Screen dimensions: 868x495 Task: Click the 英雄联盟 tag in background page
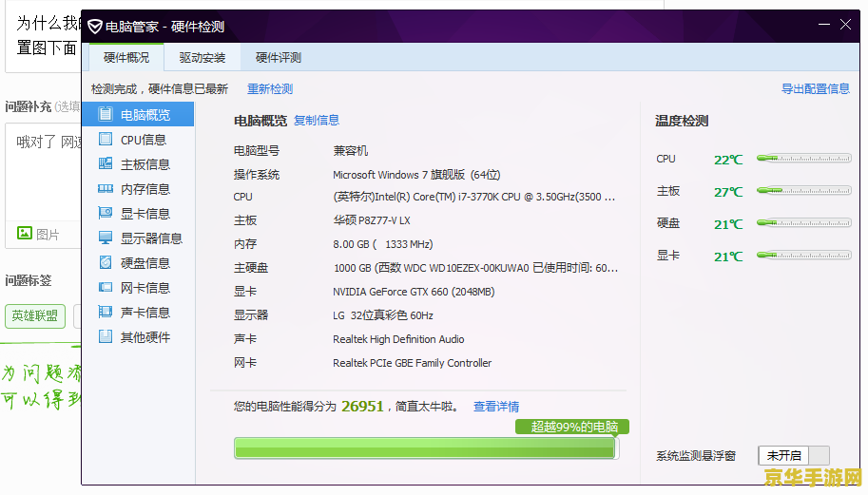tap(35, 315)
